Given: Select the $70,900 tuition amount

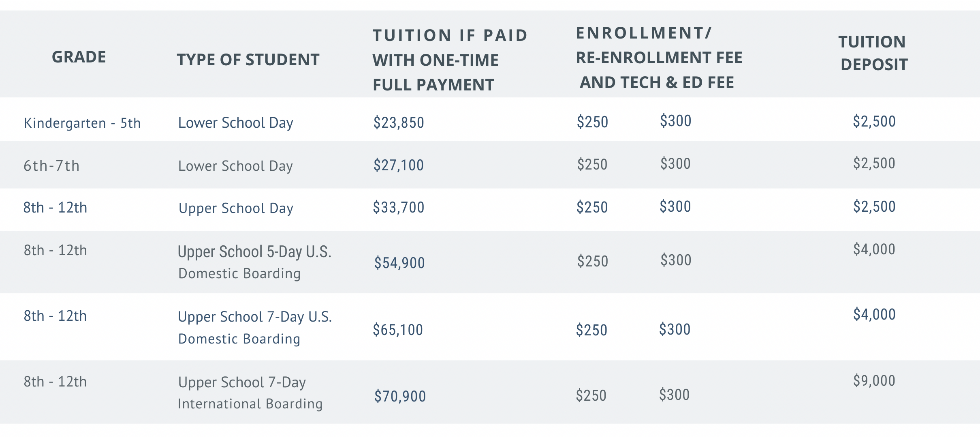Looking at the screenshot, I should point(400,396).
